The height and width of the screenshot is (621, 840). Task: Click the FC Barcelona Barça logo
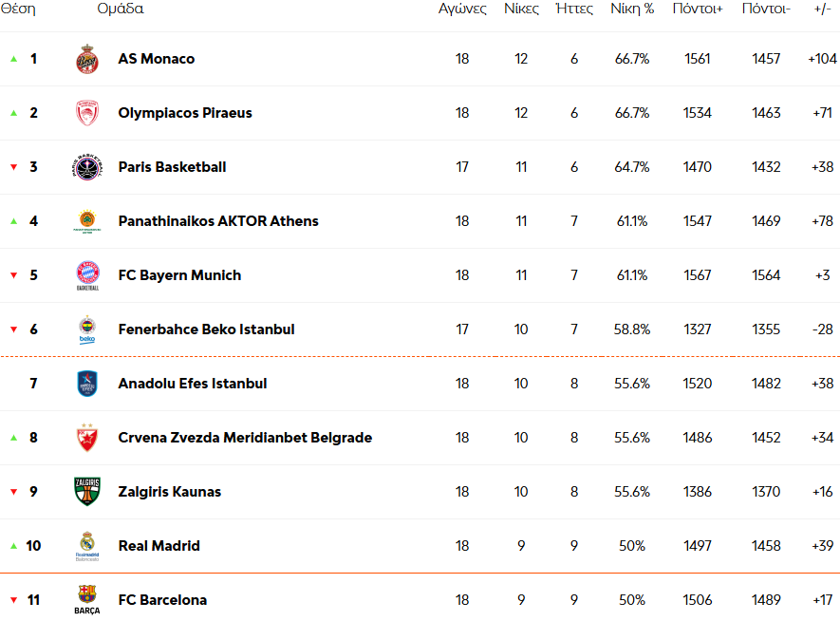pyautogui.click(x=86, y=600)
